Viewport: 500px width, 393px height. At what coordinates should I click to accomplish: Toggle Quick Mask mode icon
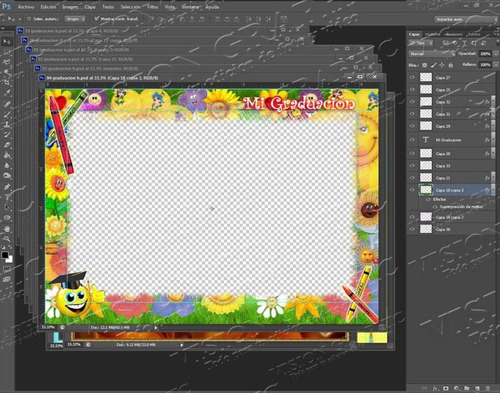click(6, 269)
